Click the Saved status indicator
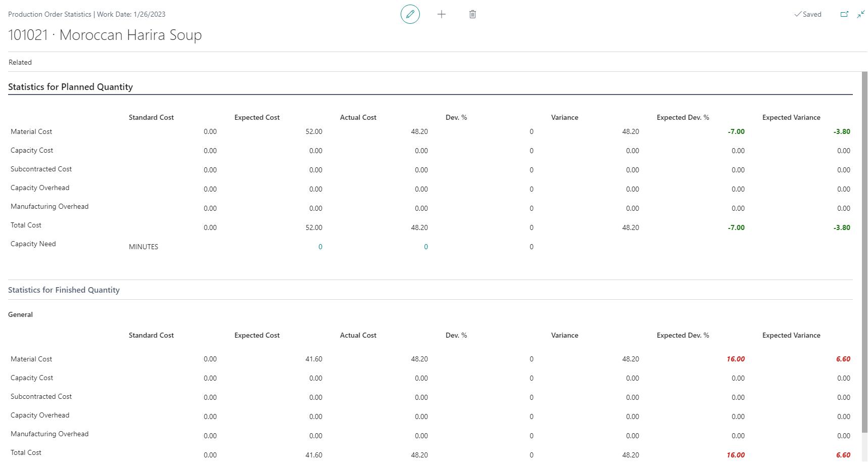This screenshot has width=868, height=462. (x=807, y=14)
